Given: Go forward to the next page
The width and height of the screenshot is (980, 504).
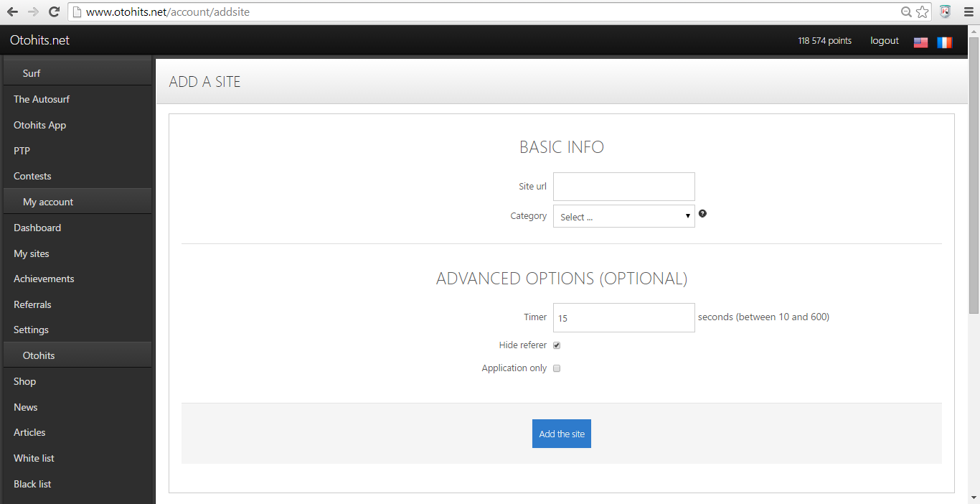Looking at the screenshot, I should click(33, 11).
